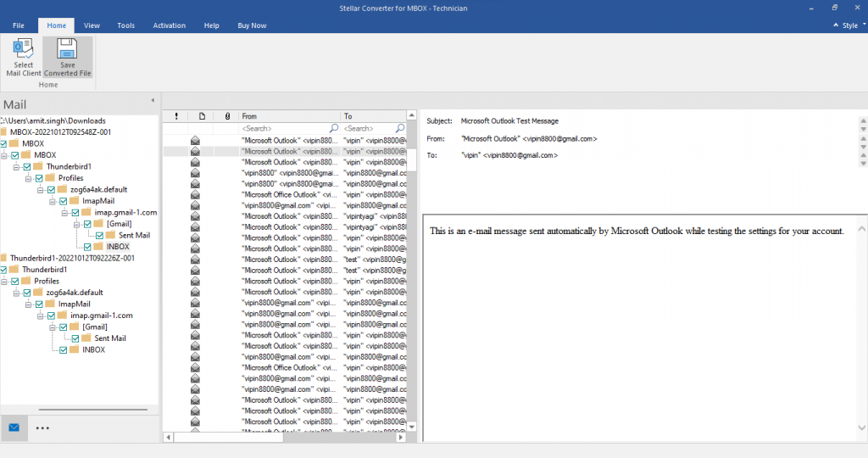Open the File menu
The width and height of the screenshot is (868, 458).
click(19, 25)
